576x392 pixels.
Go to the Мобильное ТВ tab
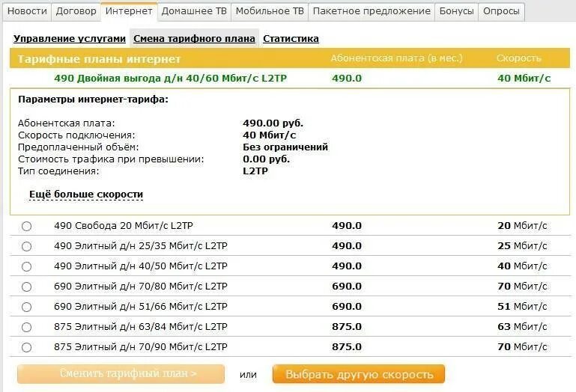point(270,11)
